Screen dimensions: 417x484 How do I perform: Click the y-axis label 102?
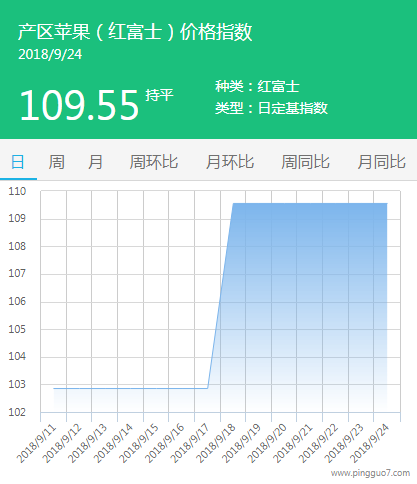(x=17, y=412)
